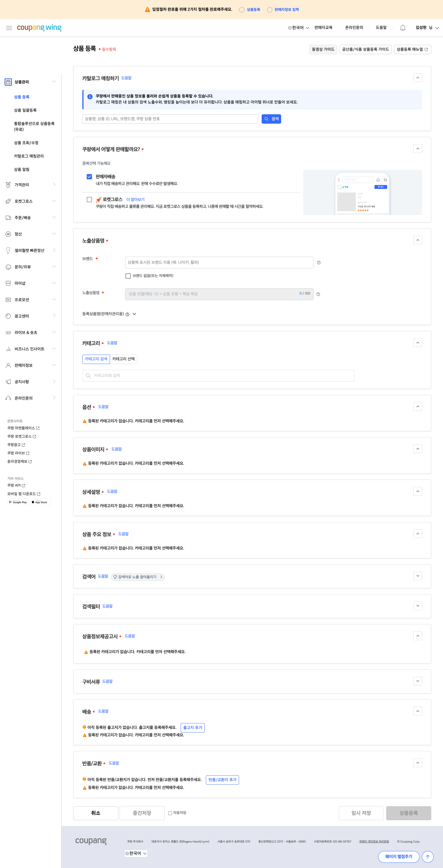This screenshot has height=868, width=443.
Task: Expand the 구비서류 section
Action: click(x=418, y=681)
